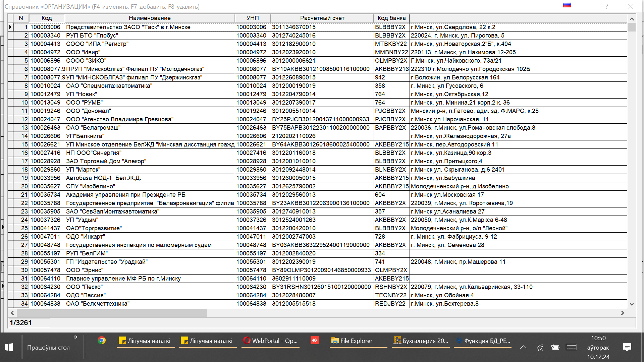Click СПУ "Изобелино" cell
This screenshot has height=362, width=644.
[x=150, y=186]
